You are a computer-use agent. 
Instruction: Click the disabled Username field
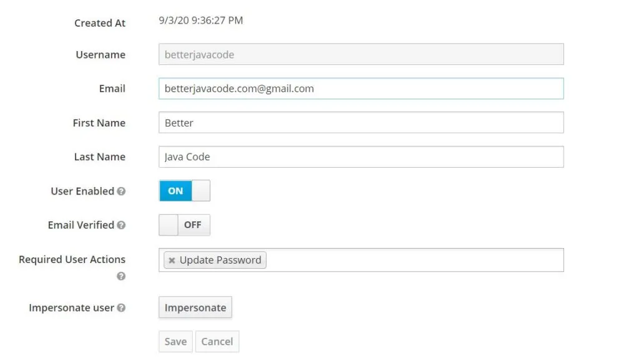click(361, 54)
